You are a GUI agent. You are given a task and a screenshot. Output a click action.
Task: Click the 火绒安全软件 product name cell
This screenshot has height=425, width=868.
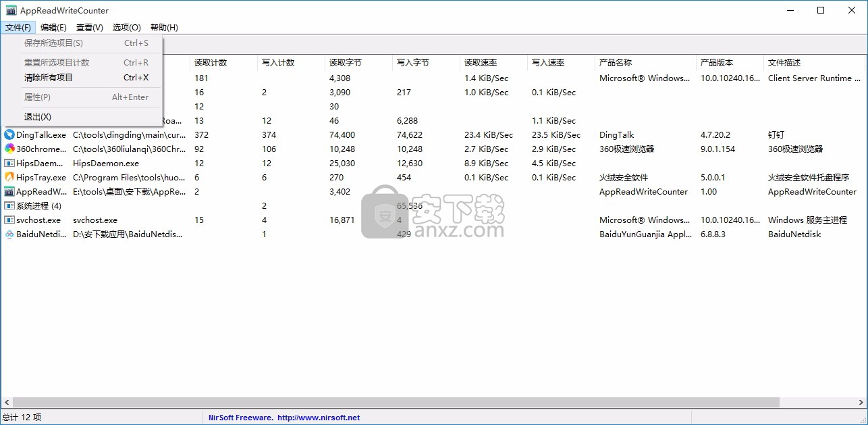pyautogui.click(x=624, y=178)
